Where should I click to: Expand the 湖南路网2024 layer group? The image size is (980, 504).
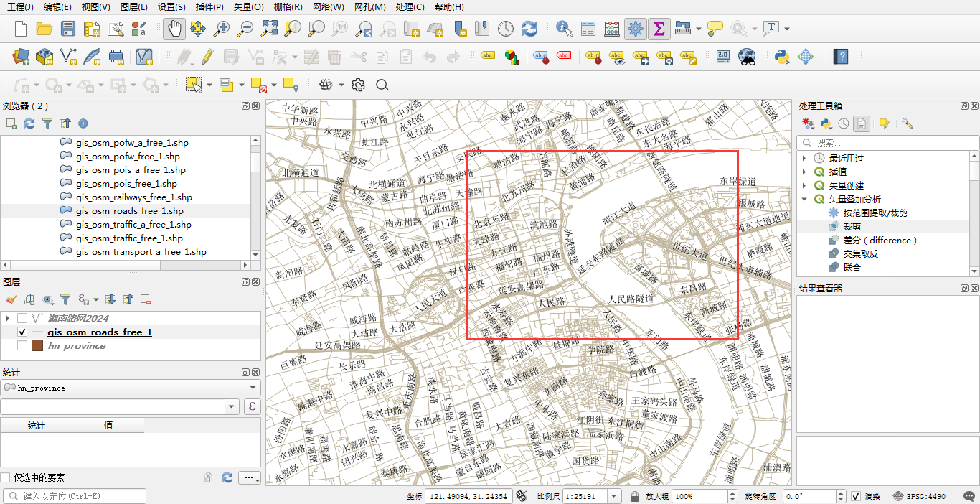point(8,318)
